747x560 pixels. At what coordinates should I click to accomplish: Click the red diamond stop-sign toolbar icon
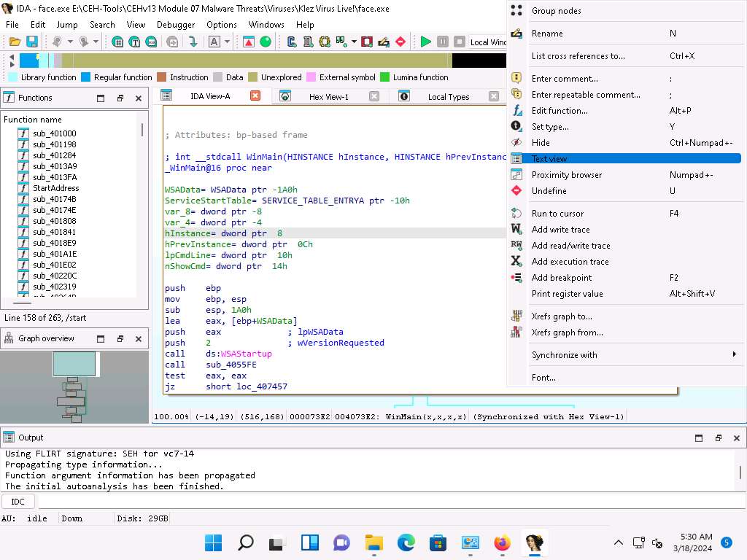click(400, 42)
